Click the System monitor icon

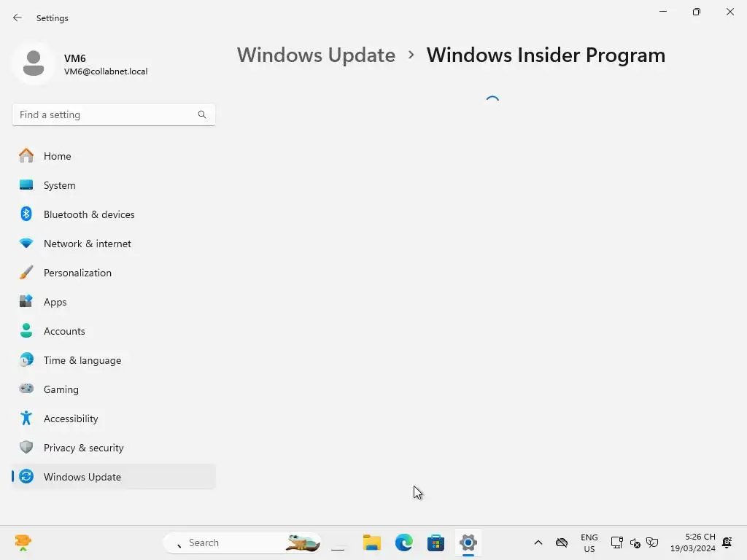[26, 184]
